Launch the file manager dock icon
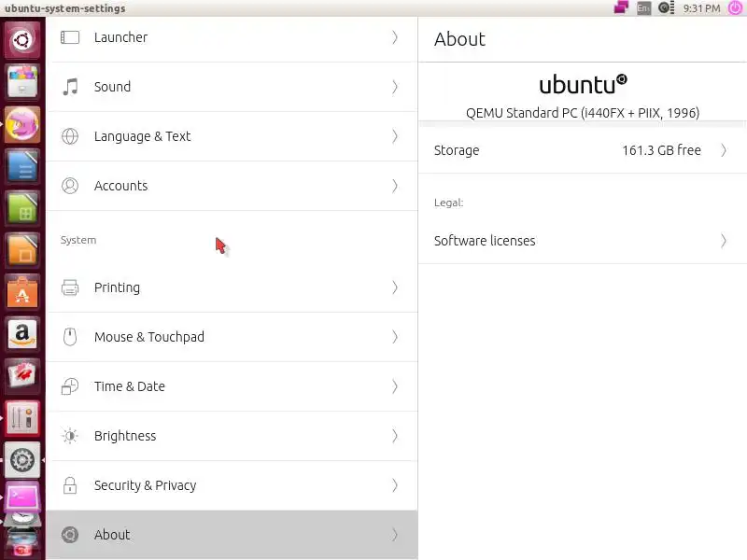This screenshot has height=560, width=747. click(x=22, y=81)
